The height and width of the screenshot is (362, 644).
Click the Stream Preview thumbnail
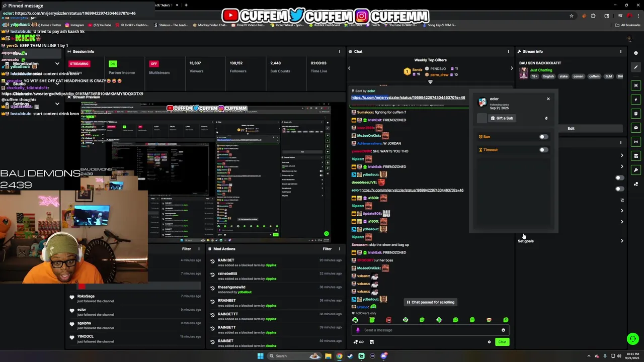(x=206, y=171)
